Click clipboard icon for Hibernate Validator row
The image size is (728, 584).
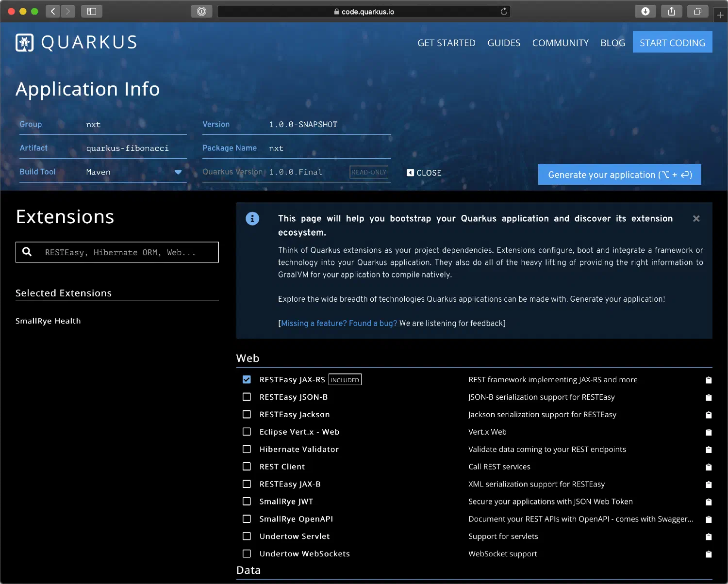pyautogui.click(x=708, y=450)
